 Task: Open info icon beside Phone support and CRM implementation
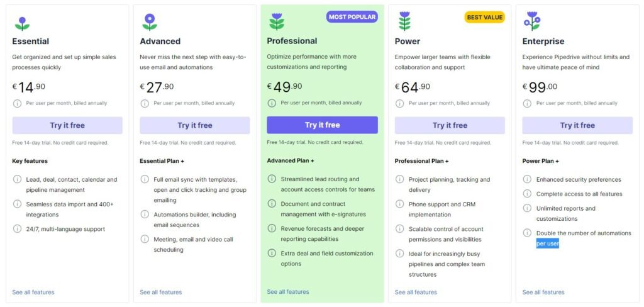coord(399,204)
